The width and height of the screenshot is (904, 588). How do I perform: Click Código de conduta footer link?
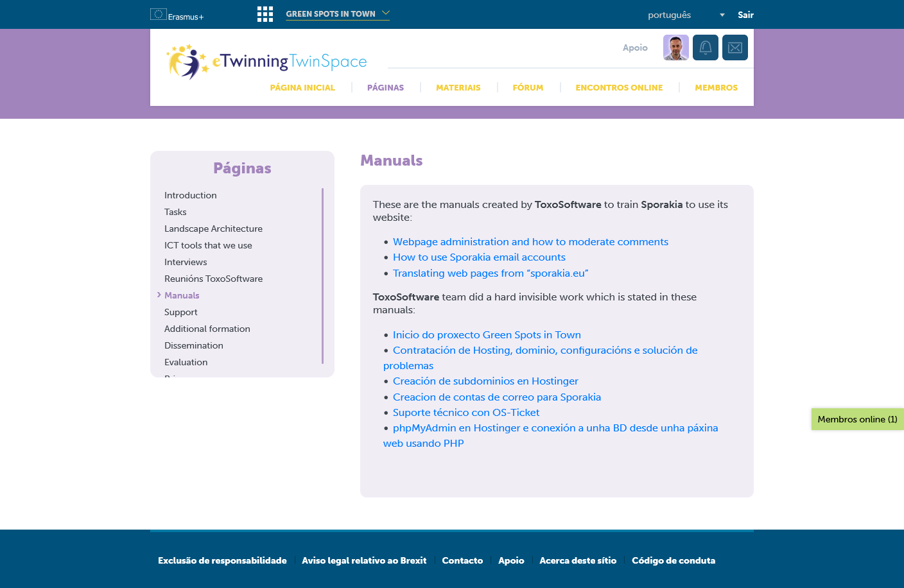click(x=674, y=560)
